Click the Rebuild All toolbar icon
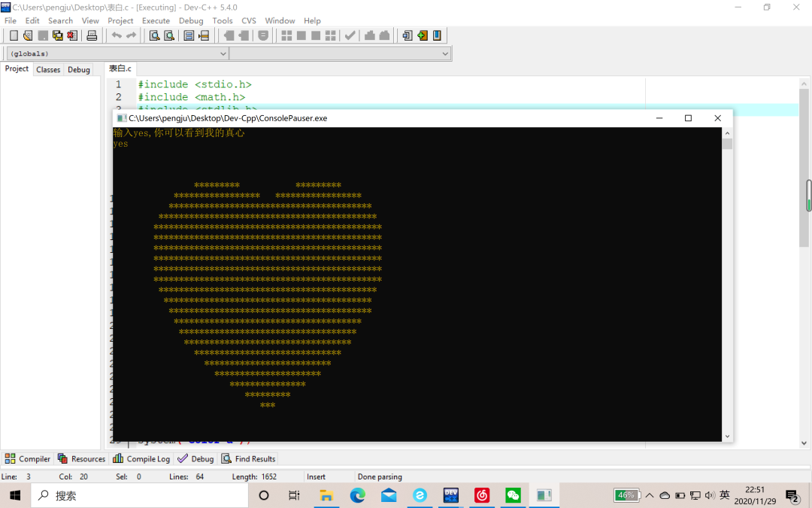Screen dimensions: 812x508 pyautogui.click(x=330, y=35)
